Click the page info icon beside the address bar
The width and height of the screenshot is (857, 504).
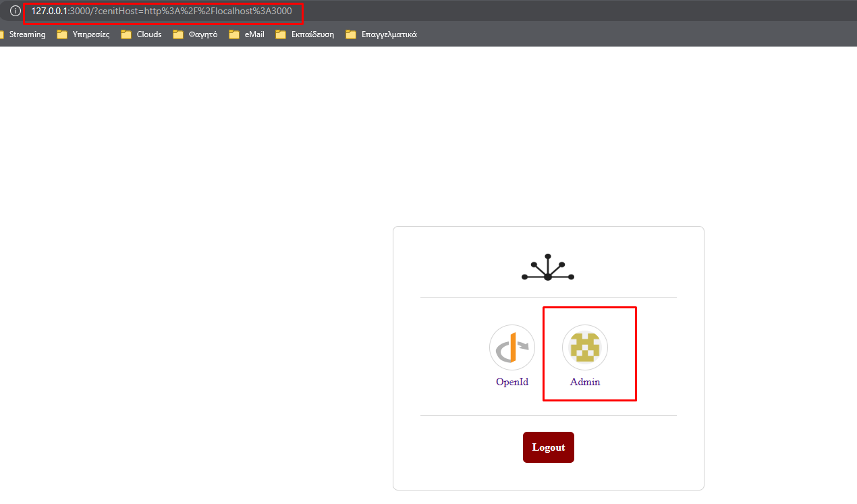[x=15, y=10]
